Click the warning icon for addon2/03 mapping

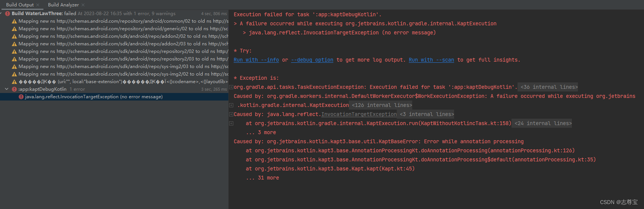pyautogui.click(x=14, y=44)
